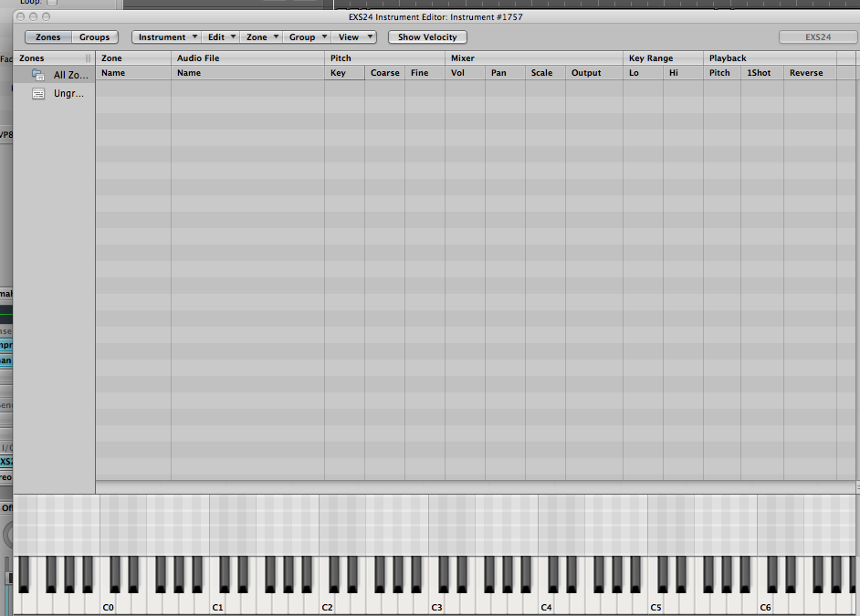
Task: Open the Instrument dropdown menu
Action: (167, 37)
